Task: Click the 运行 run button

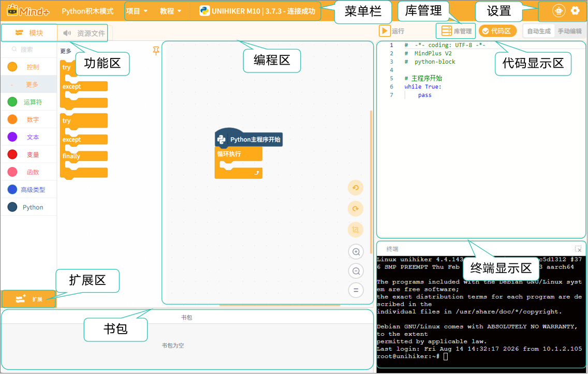Action: pyautogui.click(x=391, y=31)
